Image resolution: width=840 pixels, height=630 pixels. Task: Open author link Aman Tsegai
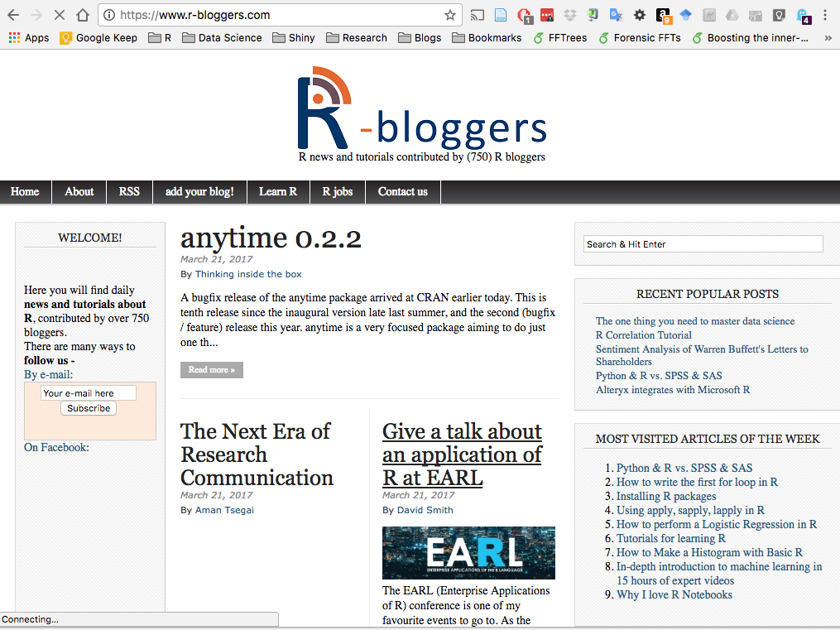point(225,510)
